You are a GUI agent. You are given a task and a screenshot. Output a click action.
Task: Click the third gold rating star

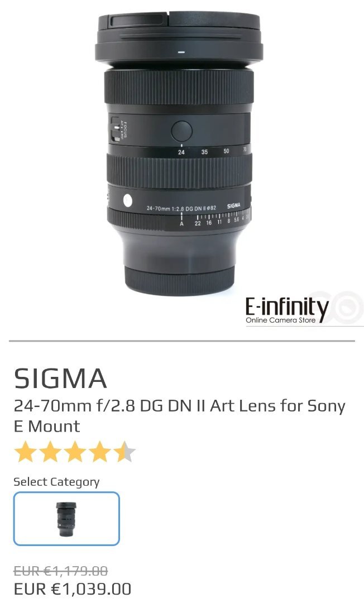pos(75,452)
